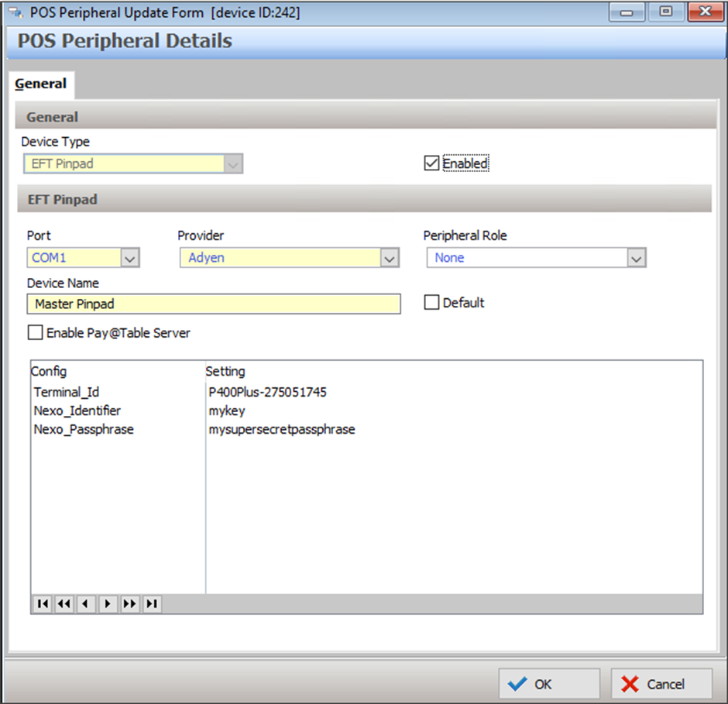
Task: Cancel the peripheral update form
Action: (661, 684)
